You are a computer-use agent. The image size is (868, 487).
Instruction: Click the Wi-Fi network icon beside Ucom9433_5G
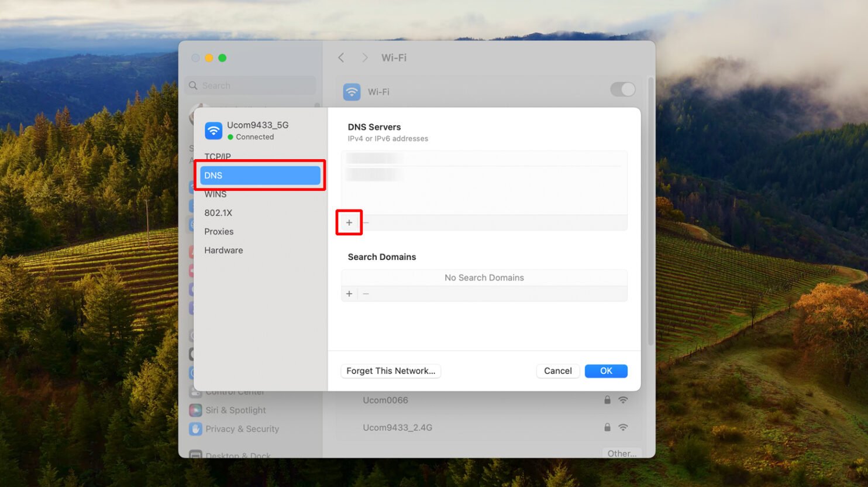coord(213,131)
